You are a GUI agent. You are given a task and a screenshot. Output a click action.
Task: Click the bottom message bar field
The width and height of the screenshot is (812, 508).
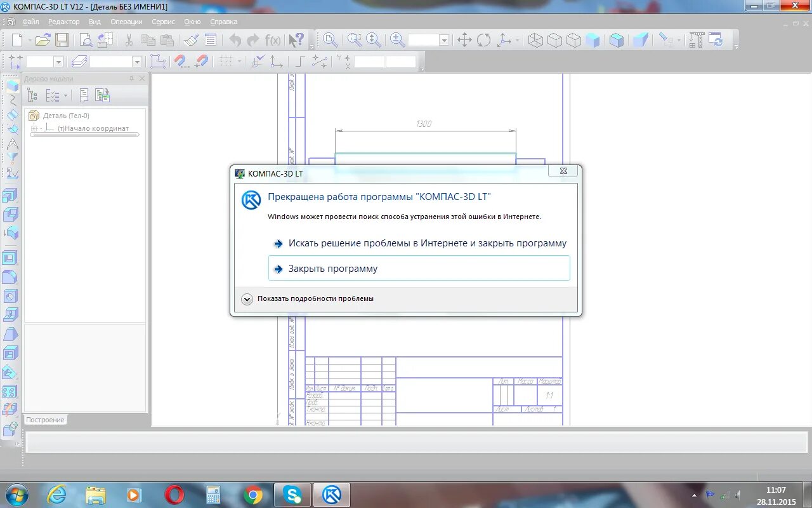pyautogui.click(x=417, y=442)
